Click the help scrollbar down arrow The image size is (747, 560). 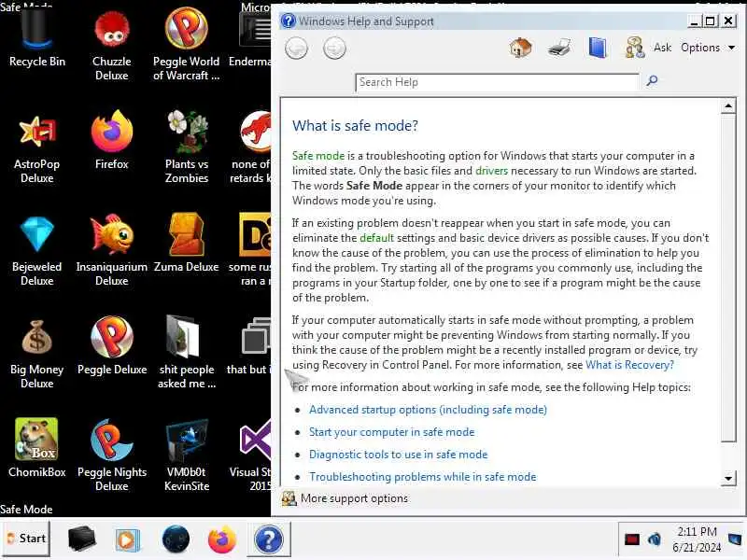[728, 478]
